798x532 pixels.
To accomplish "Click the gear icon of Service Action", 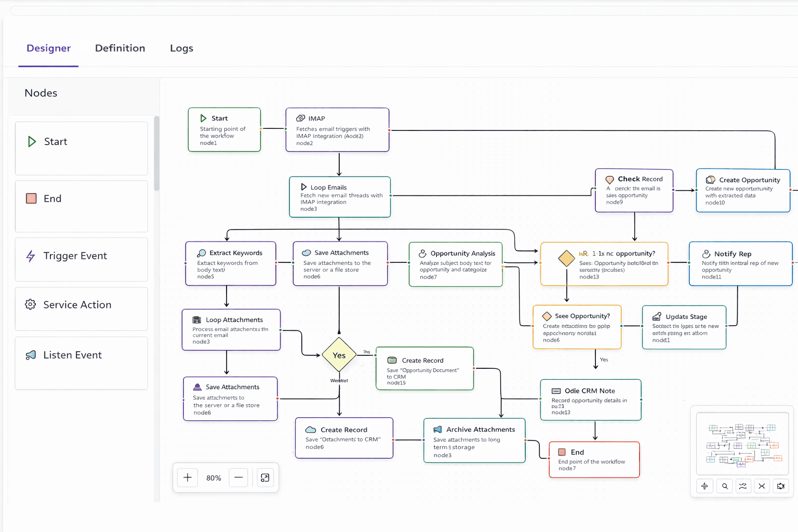I will pyautogui.click(x=31, y=304).
